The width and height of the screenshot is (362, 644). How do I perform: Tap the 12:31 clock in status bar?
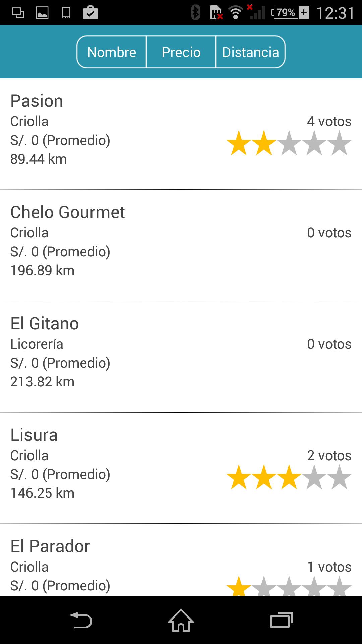click(335, 13)
